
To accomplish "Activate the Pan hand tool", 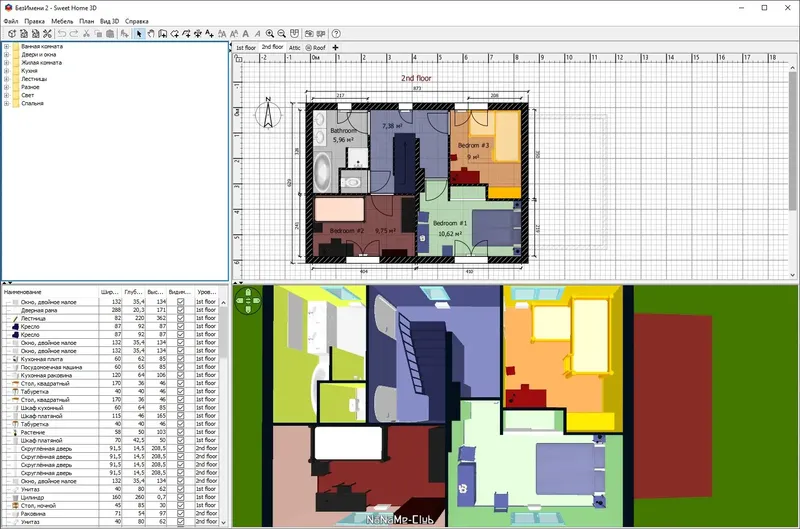I will click(151, 34).
